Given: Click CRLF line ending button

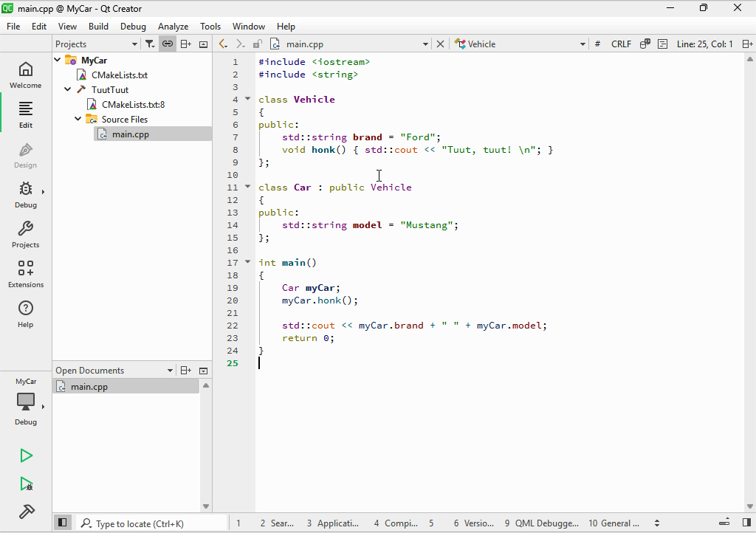Looking at the screenshot, I should [621, 44].
